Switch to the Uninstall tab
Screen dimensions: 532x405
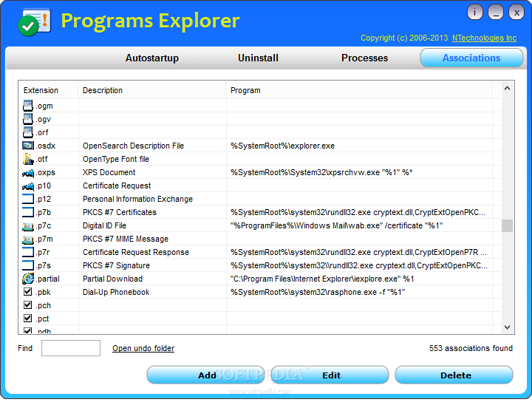(258, 58)
